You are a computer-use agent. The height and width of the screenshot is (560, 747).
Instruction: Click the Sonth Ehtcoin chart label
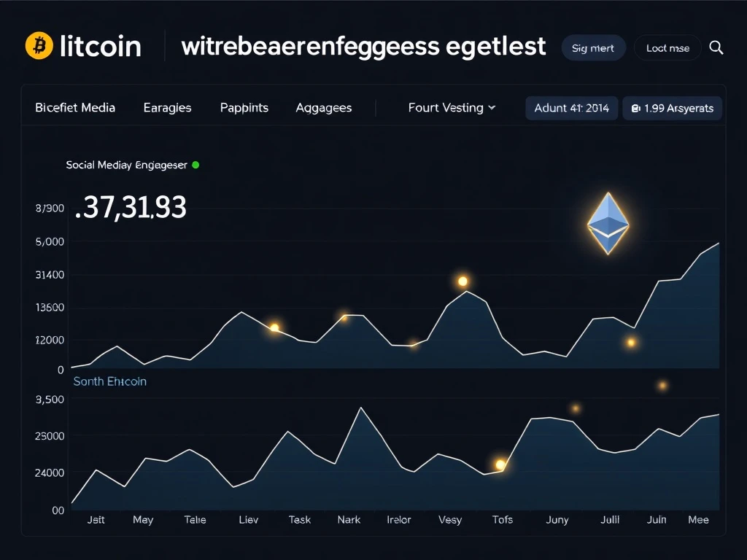[x=109, y=381]
